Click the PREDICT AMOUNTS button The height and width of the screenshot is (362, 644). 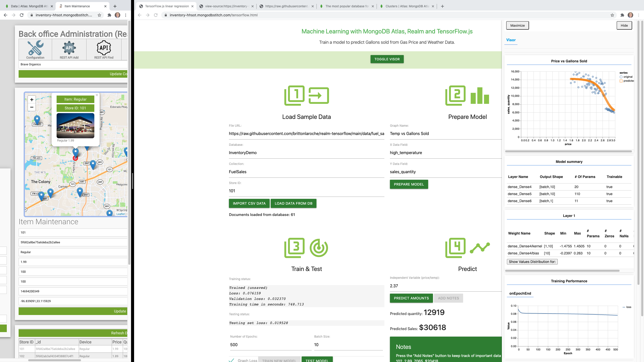(411, 298)
